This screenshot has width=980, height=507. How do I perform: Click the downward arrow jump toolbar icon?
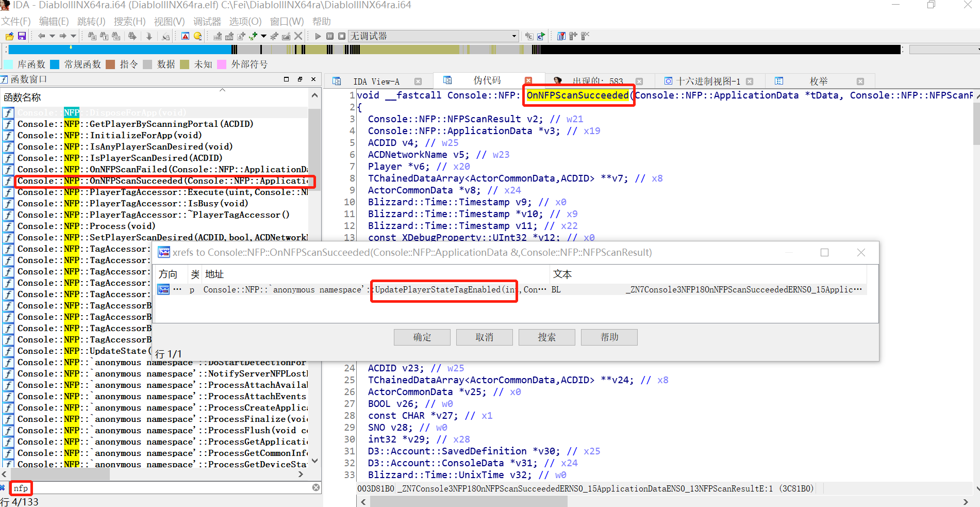coord(149,36)
